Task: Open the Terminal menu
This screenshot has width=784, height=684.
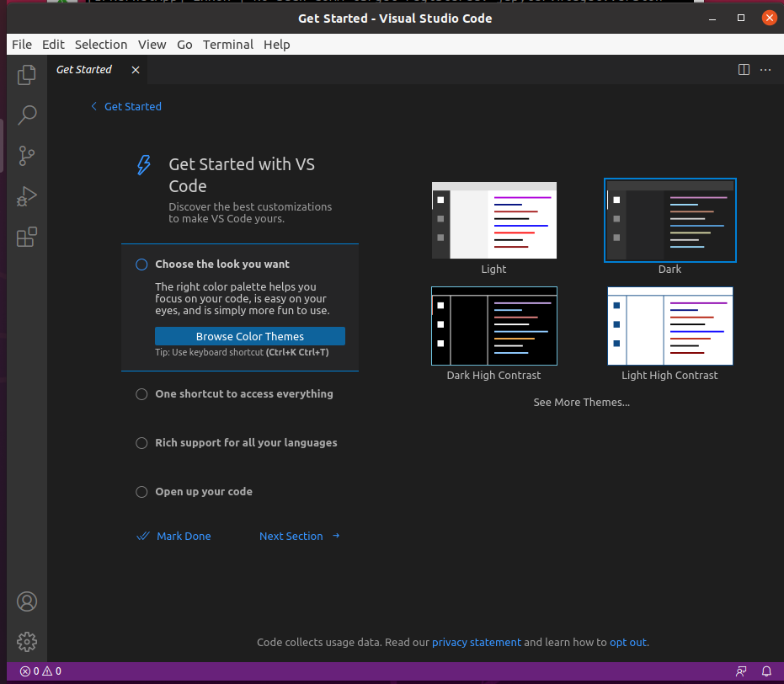Action: pyautogui.click(x=228, y=45)
